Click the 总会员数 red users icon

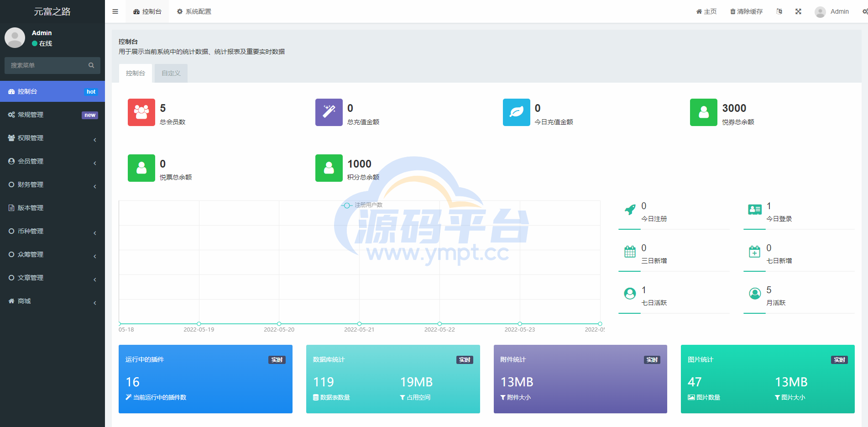coord(141,112)
